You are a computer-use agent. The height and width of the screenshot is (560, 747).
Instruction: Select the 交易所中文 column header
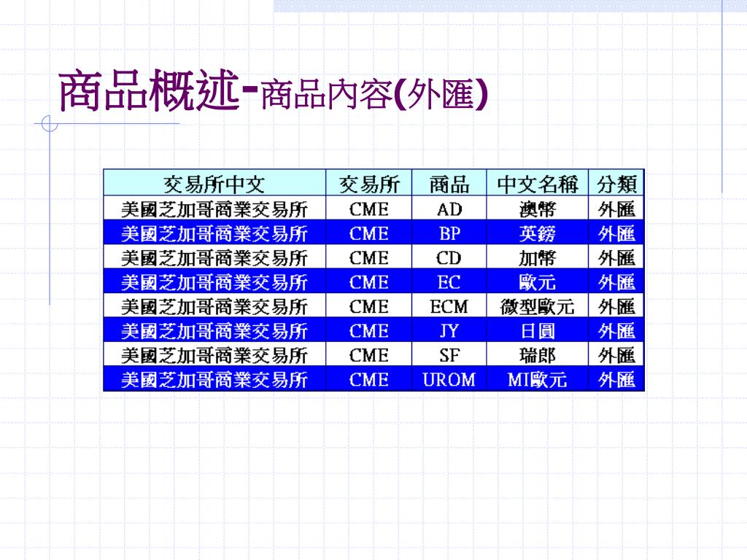214,183
